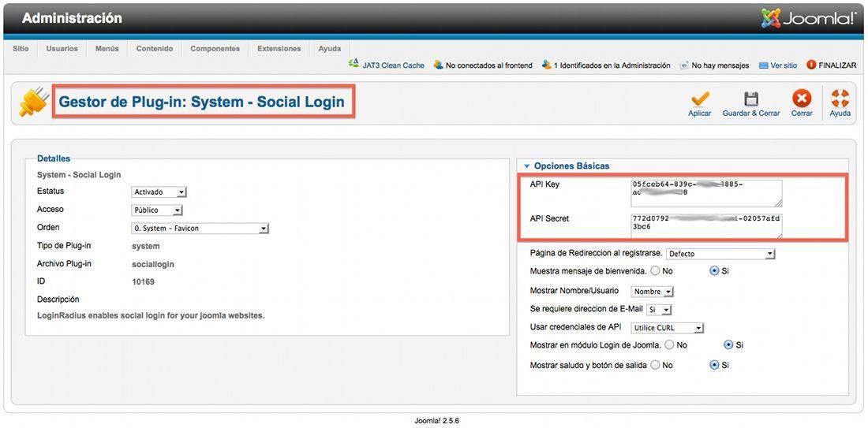Click the LoginRadius description text
Image resolution: width=868 pixels, height=428 pixels.
152,316
